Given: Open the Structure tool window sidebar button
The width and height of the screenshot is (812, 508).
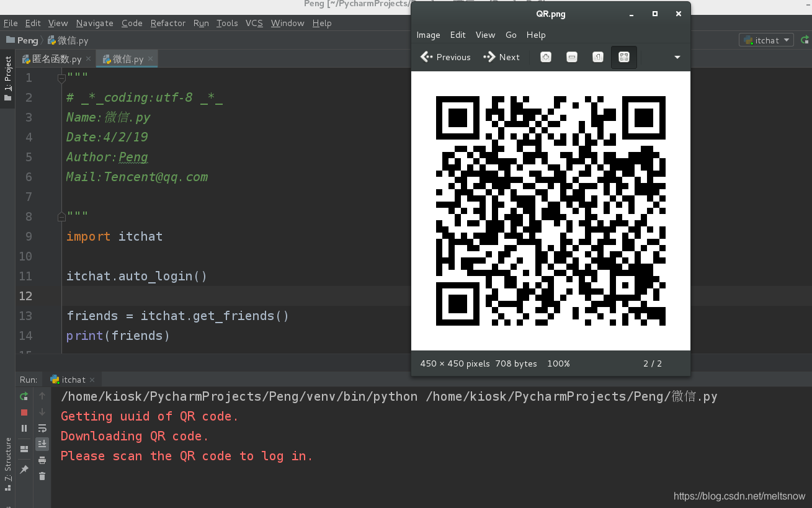Looking at the screenshot, I should pyautogui.click(x=8, y=464).
